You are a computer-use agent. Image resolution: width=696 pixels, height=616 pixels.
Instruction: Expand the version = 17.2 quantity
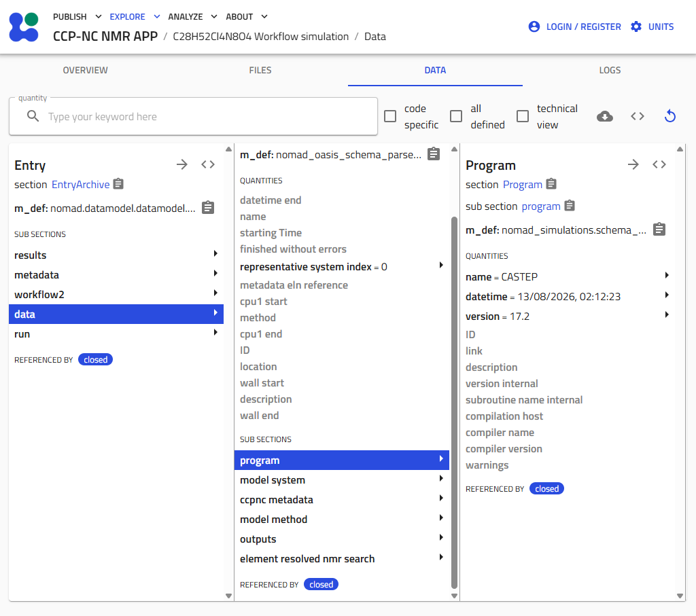pyautogui.click(x=568, y=316)
